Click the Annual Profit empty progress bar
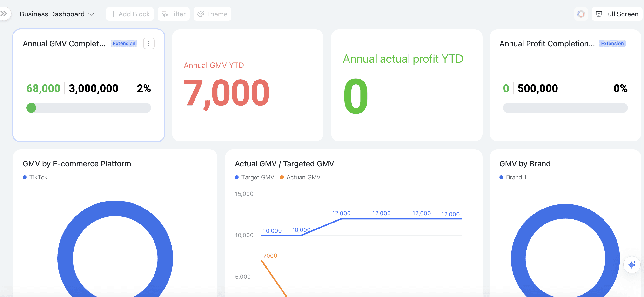This screenshot has height=297, width=644. pos(565,108)
